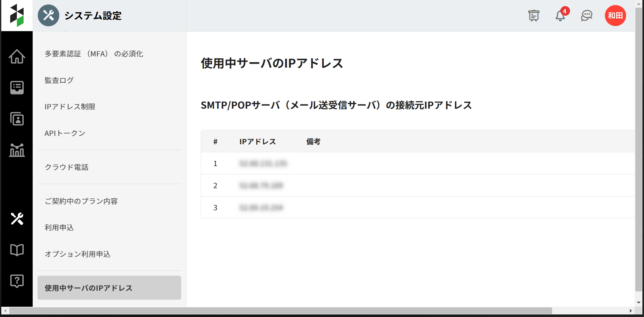
Task: Open the notification bell with badge 4
Action: tap(560, 15)
